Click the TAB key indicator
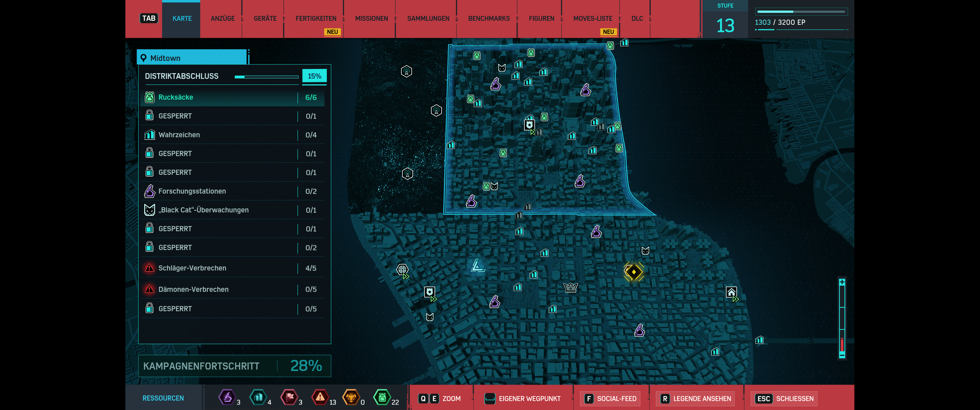980x410 pixels. pyautogui.click(x=149, y=18)
